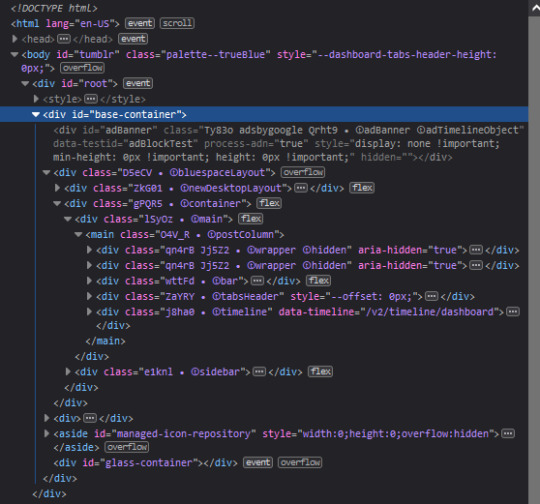The height and width of the screenshot is (504, 540).
Task: Click the data-timeline attribute value
Action: point(430,312)
